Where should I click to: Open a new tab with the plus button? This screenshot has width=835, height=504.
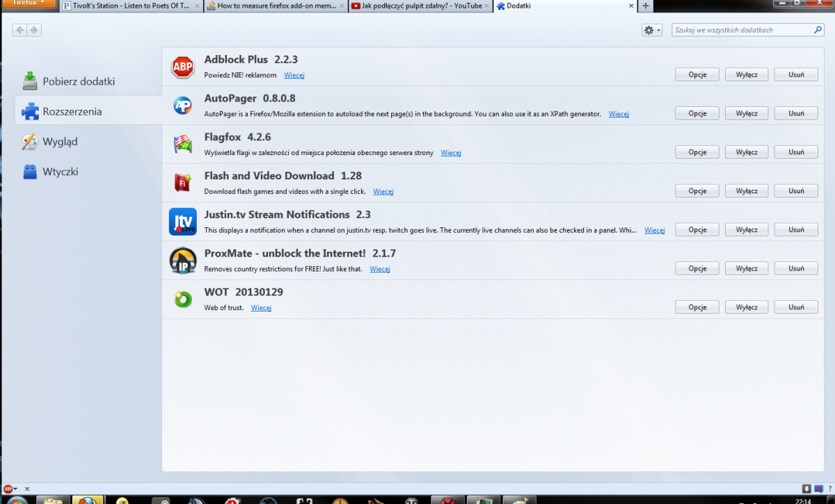pyautogui.click(x=646, y=6)
